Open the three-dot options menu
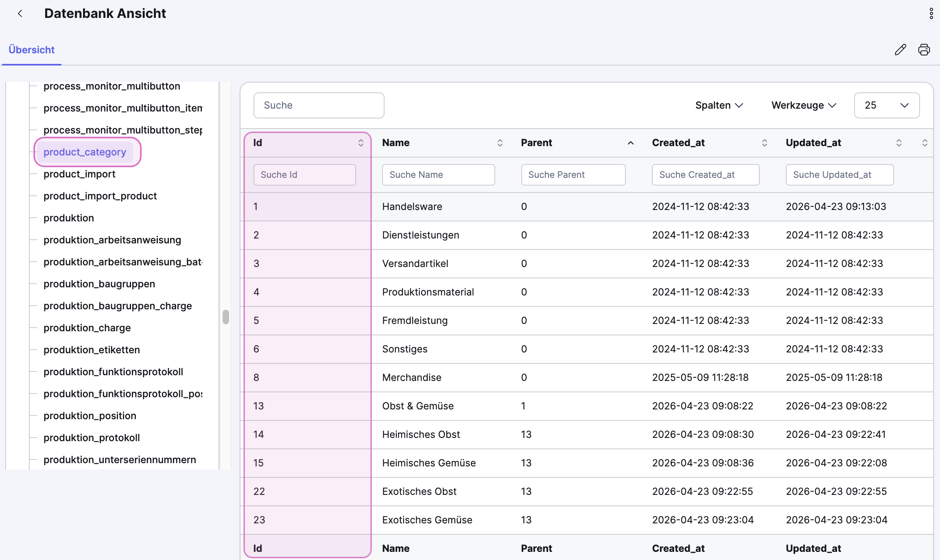The image size is (940, 560). coord(931,13)
